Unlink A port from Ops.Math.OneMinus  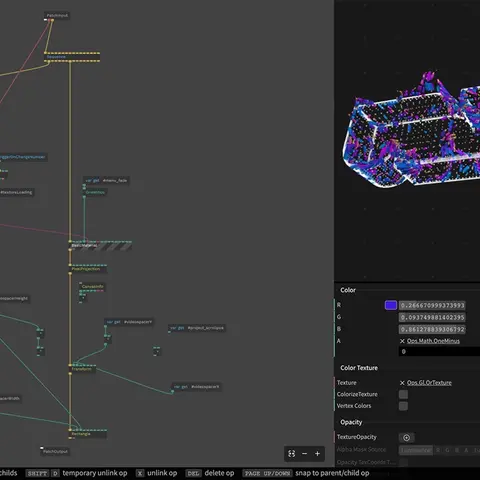(402, 341)
